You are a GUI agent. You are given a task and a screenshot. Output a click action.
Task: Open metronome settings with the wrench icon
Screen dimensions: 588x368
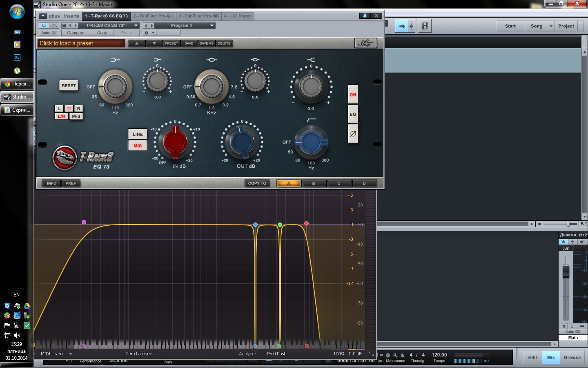click(395, 355)
